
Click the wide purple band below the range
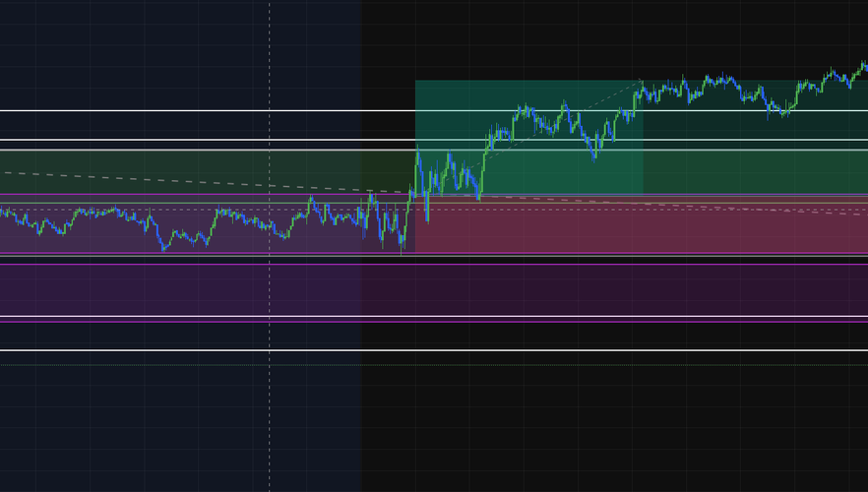434,290
